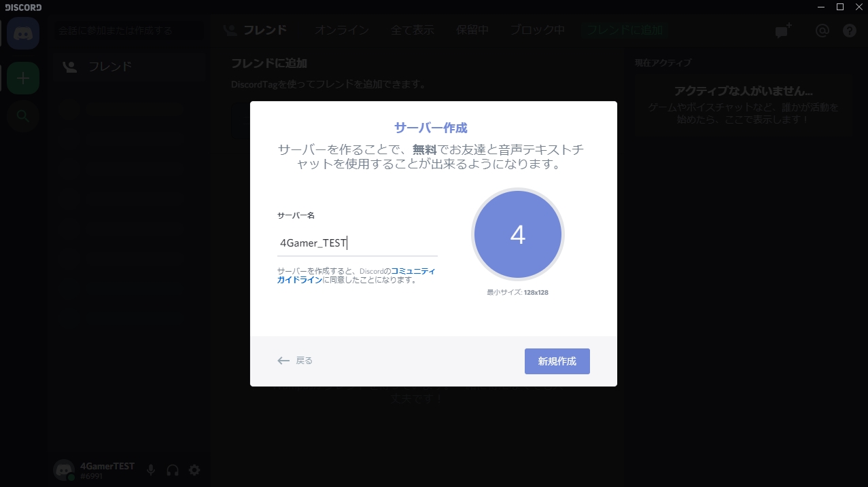Click the Discord home icon in server sidebar

(x=23, y=33)
